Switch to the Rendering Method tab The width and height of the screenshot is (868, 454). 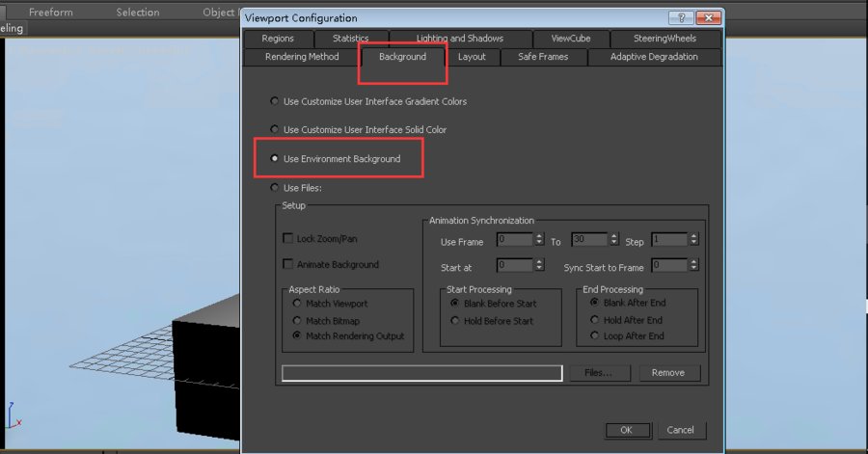[x=302, y=57]
